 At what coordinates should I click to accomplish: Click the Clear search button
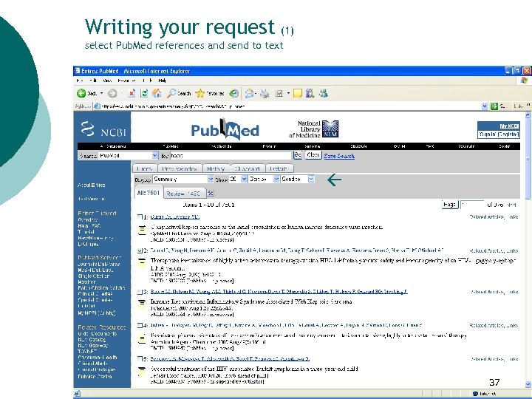[313, 155]
